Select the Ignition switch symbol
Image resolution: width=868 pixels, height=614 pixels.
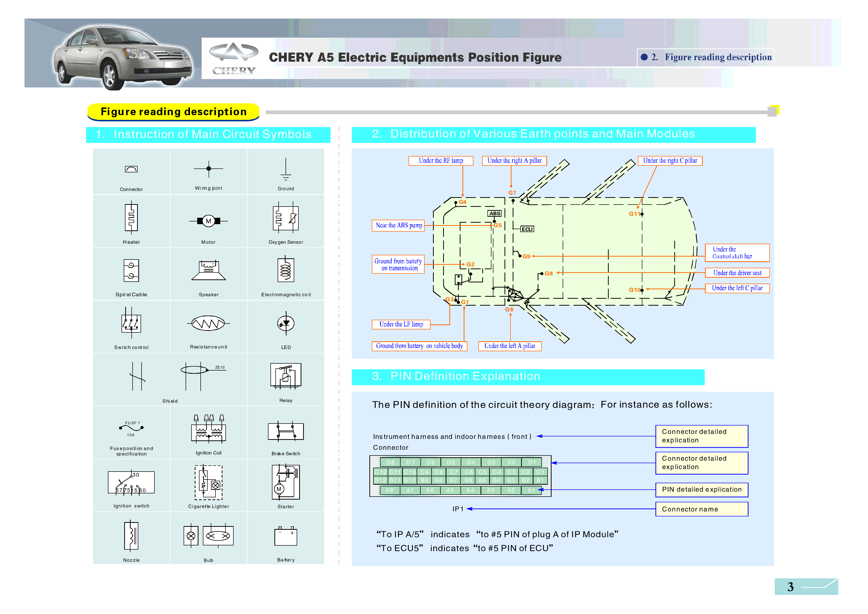tap(131, 482)
